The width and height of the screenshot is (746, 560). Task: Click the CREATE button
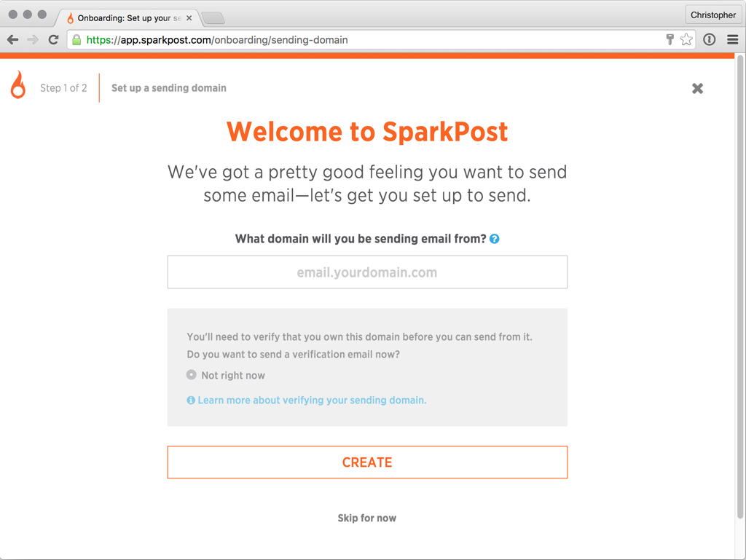click(x=367, y=462)
